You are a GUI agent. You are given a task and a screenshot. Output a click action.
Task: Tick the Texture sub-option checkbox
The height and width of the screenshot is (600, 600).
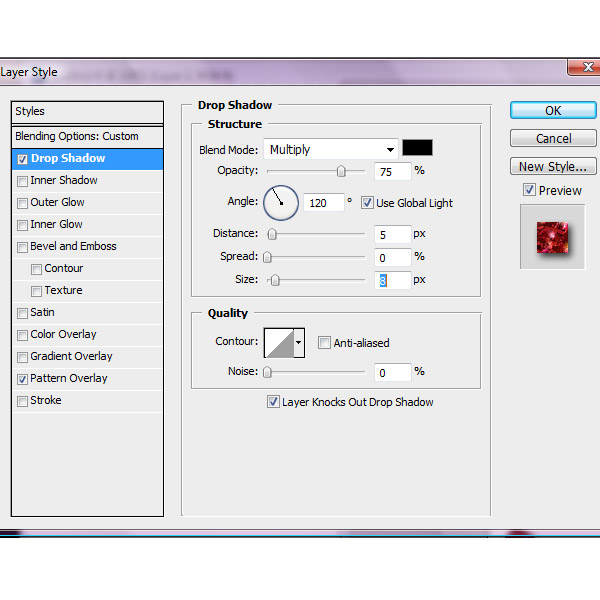point(36,291)
